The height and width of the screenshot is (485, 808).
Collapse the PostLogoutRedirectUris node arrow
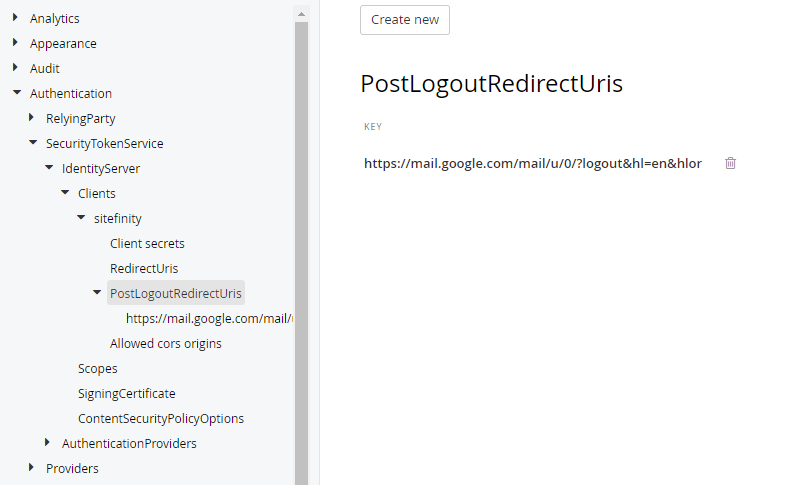tap(96, 293)
